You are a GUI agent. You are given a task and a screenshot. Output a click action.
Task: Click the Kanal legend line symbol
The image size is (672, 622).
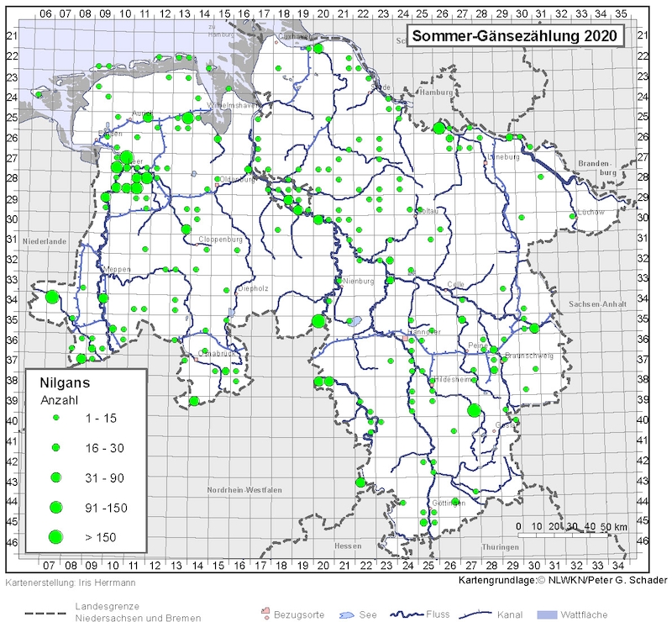[x=472, y=614]
